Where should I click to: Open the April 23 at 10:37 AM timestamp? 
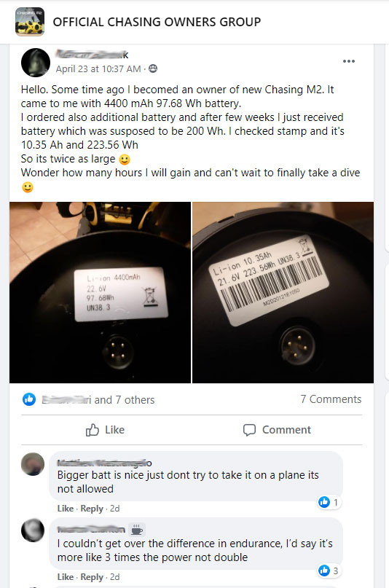(98, 69)
